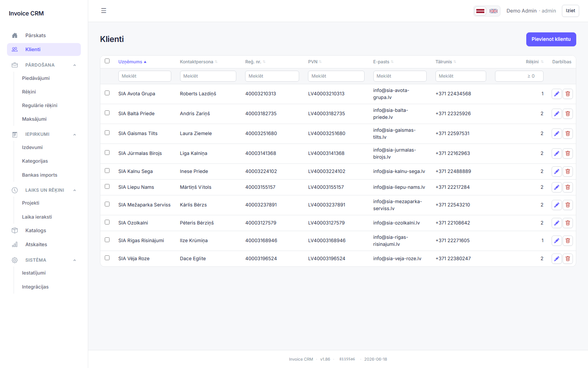The height and width of the screenshot is (368, 588).
Task: Focus the Uzņēmums search field
Action: pos(145,76)
